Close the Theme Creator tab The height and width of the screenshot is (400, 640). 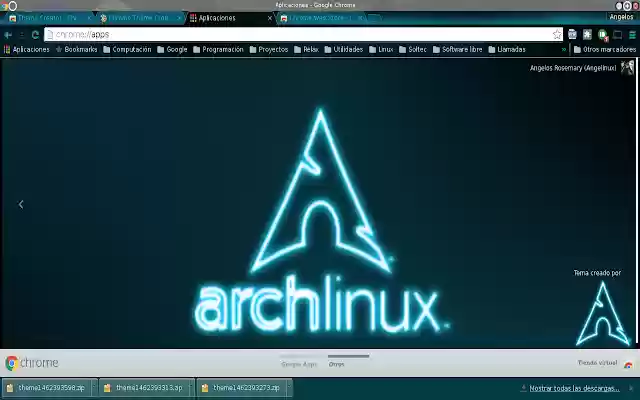(89, 18)
